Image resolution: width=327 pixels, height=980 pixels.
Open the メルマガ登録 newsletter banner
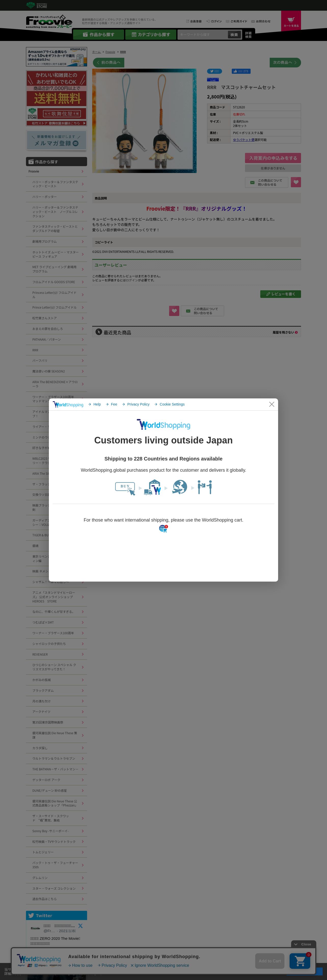[56, 140]
